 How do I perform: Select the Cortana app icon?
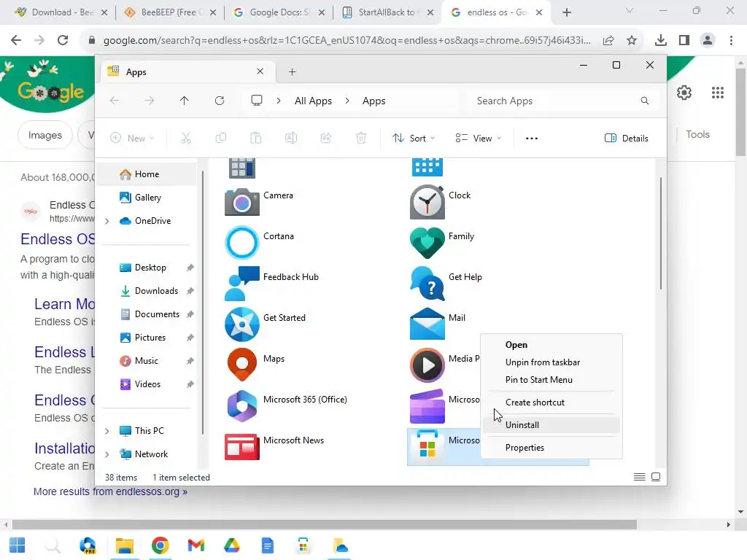click(x=242, y=243)
